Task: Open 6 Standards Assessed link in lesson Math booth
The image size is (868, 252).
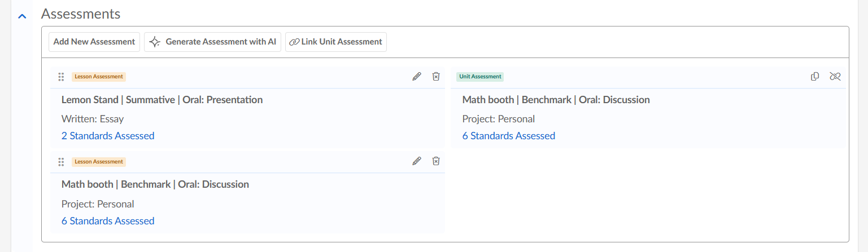Action: pyautogui.click(x=108, y=221)
